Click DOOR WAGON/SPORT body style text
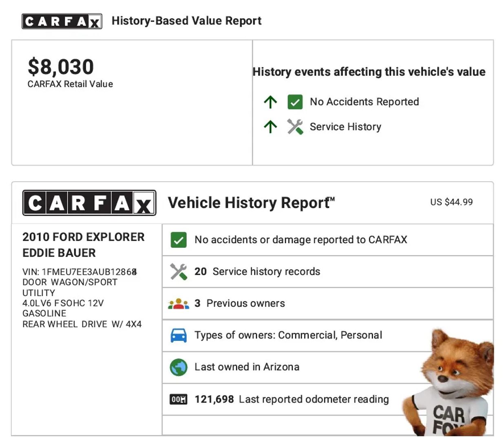The image size is (504, 440). click(70, 282)
